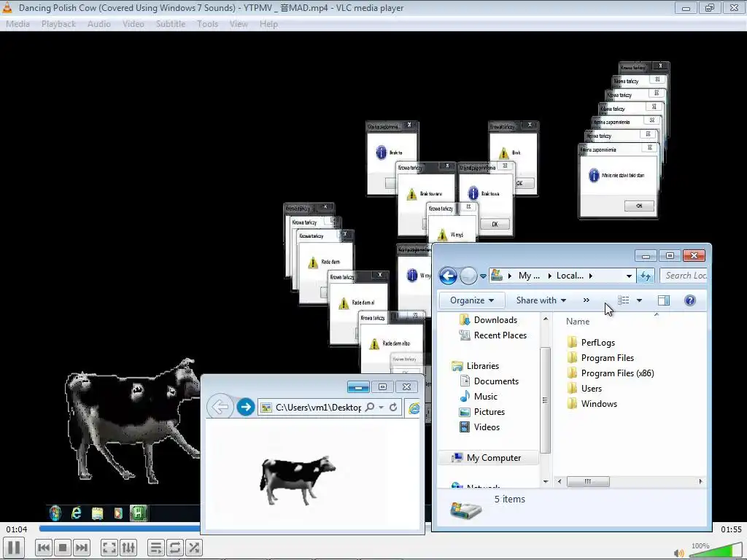Open the Explorer address bar dropdown
Image resolution: width=747 pixels, height=560 pixels.
click(629, 276)
